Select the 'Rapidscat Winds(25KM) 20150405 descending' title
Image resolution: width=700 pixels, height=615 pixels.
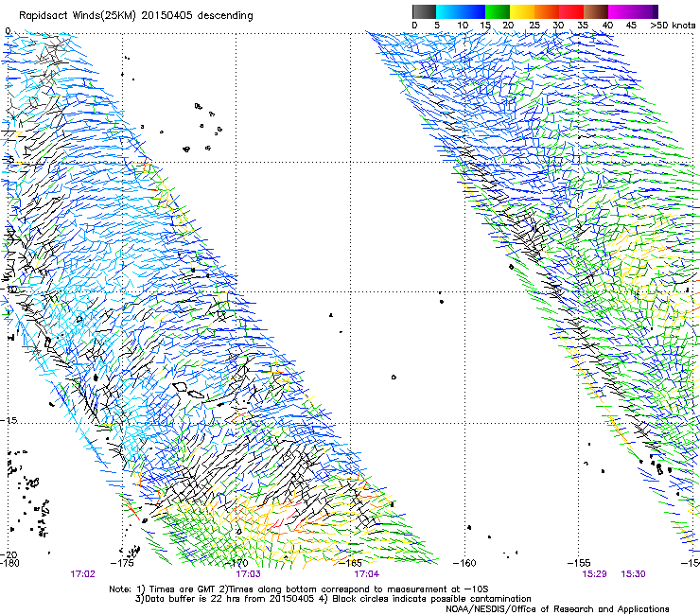pyautogui.click(x=136, y=16)
